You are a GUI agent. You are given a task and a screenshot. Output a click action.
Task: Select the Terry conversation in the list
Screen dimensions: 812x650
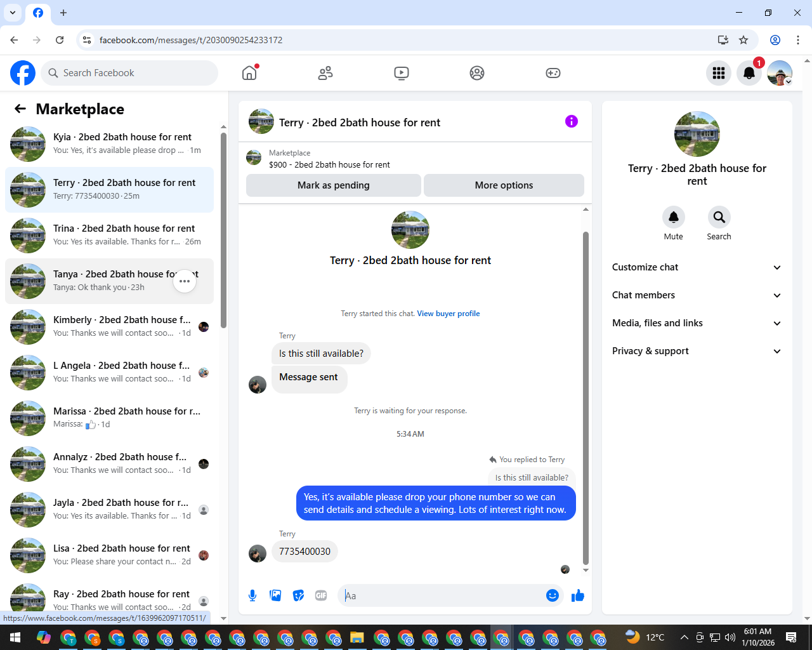pyautogui.click(x=109, y=190)
